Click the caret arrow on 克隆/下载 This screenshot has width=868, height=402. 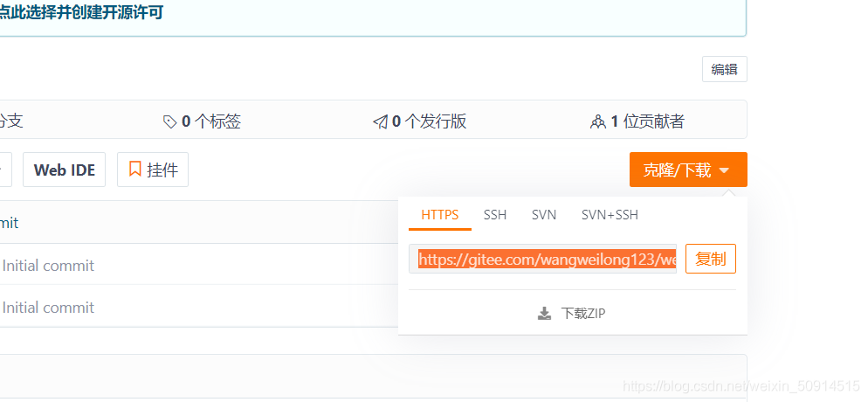[x=725, y=170]
